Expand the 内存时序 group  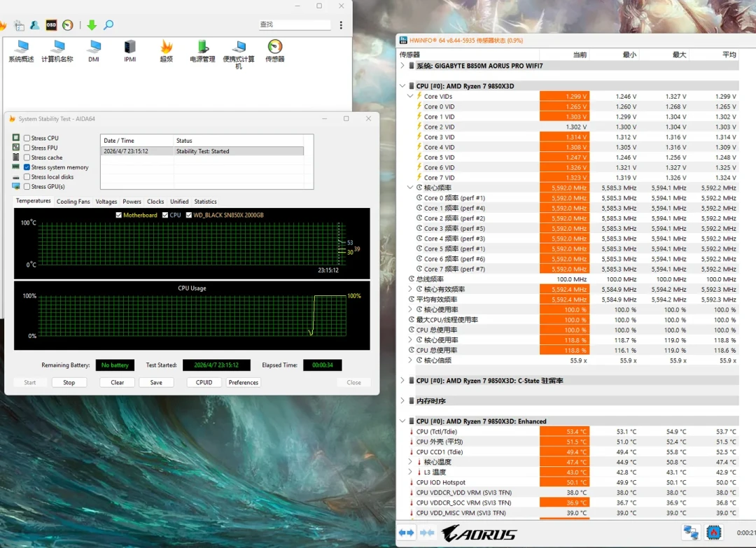(x=402, y=400)
